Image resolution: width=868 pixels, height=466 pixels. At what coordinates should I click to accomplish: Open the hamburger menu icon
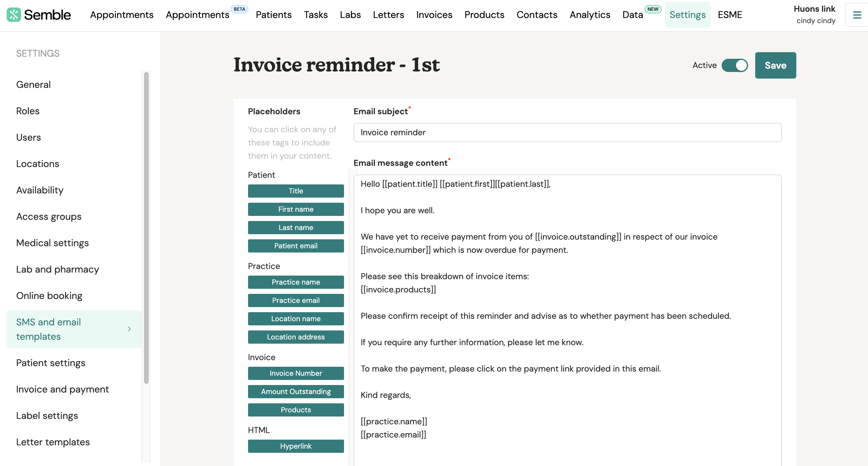pos(857,15)
